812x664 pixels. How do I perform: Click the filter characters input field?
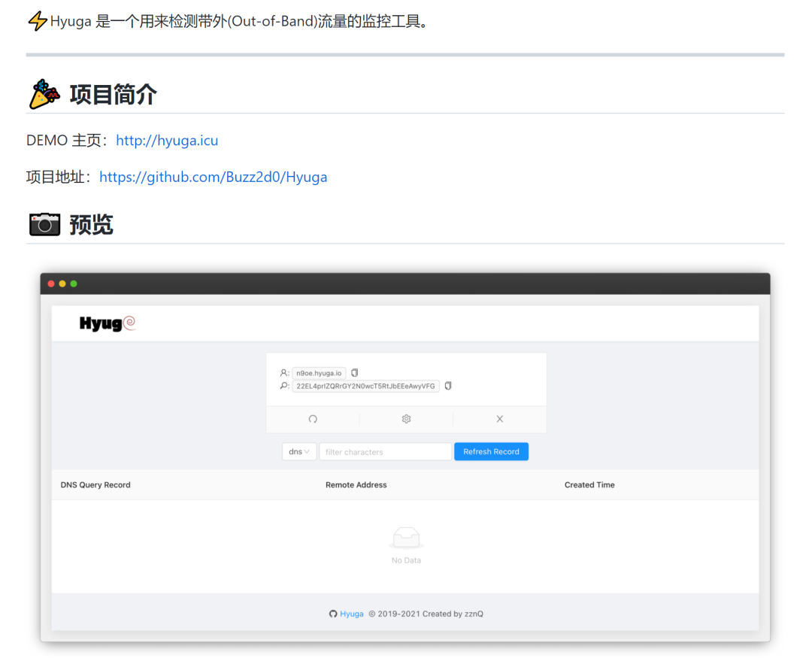(385, 451)
